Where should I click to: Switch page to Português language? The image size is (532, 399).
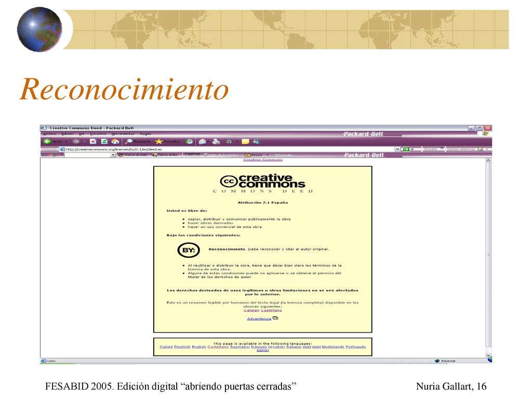[356, 347]
